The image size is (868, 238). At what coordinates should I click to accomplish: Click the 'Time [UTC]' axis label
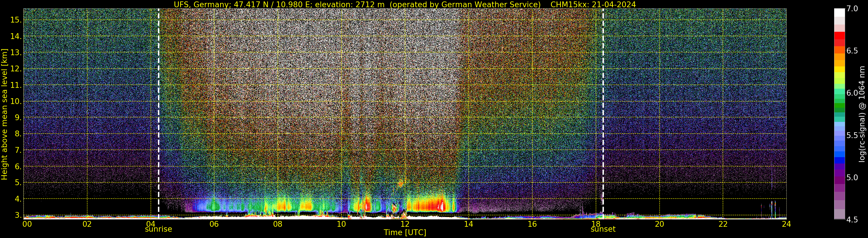[x=405, y=233]
